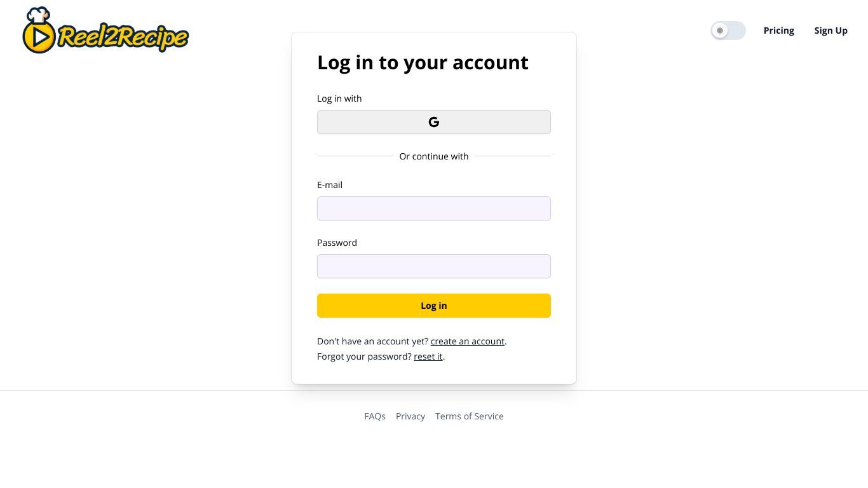Click the sun icon on the theme switch
This screenshot has width=868, height=488.
[x=720, y=30]
